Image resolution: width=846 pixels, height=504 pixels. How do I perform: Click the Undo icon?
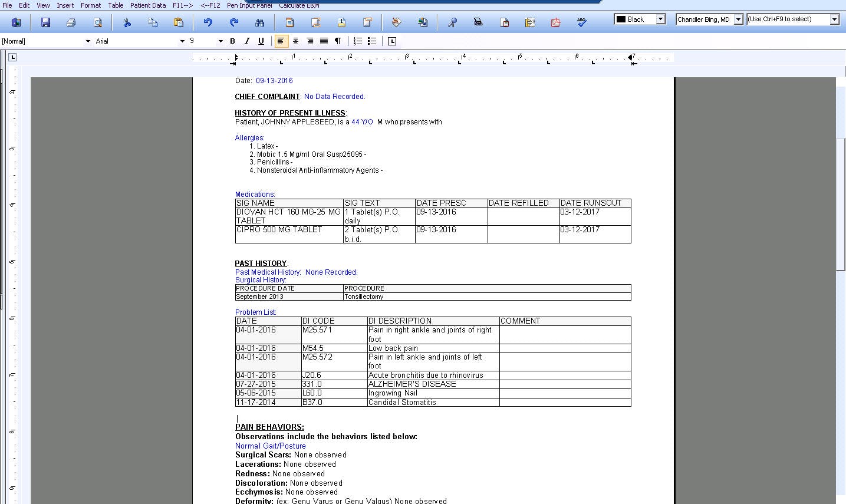pos(207,22)
